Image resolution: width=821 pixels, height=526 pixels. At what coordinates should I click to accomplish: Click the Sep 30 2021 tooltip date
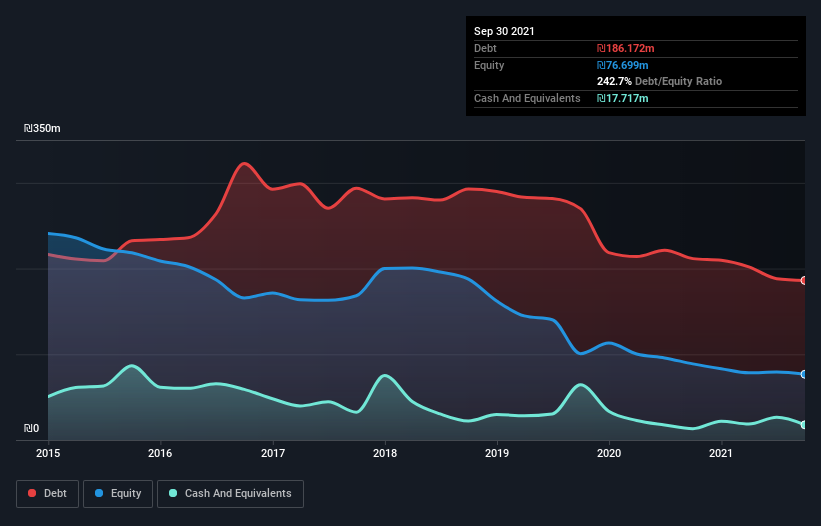(x=504, y=31)
